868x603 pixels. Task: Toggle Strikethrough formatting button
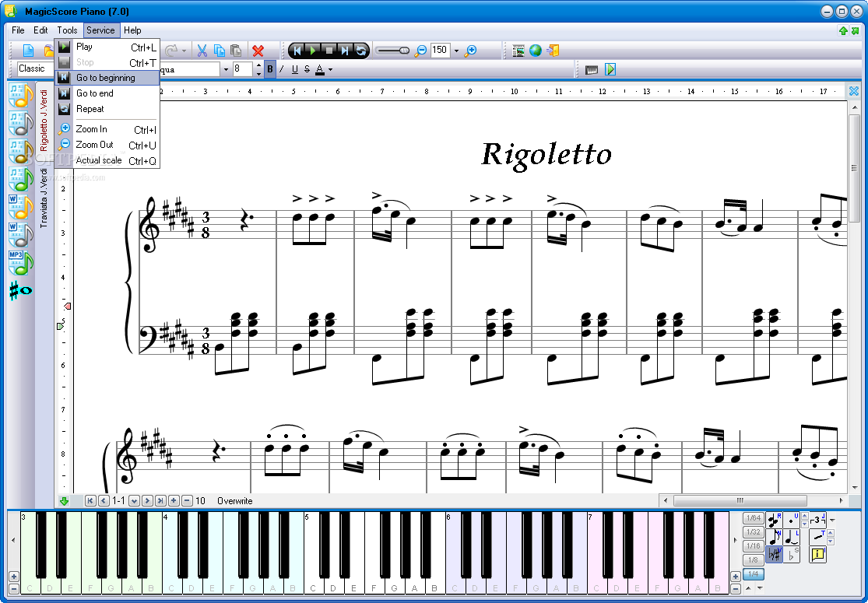pos(307,70)
